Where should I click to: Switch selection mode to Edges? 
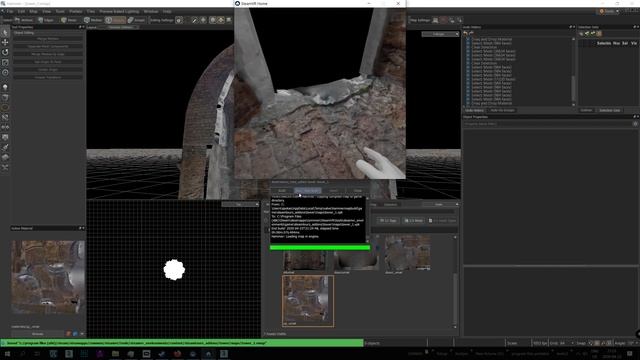[x=46, y=20]
